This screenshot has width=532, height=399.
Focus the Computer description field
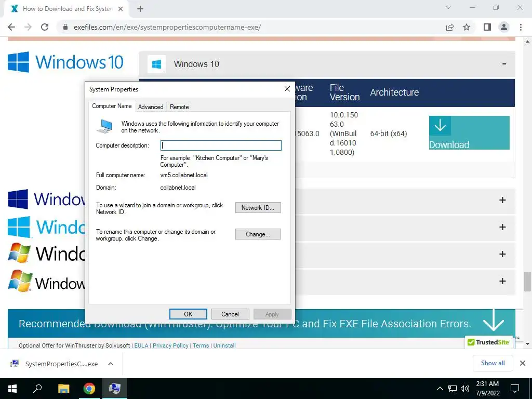pyautogui.click(x=221, y=145)
